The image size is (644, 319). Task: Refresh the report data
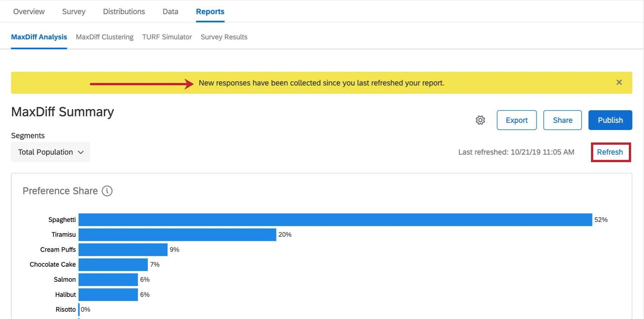click(x=610, y=152)
